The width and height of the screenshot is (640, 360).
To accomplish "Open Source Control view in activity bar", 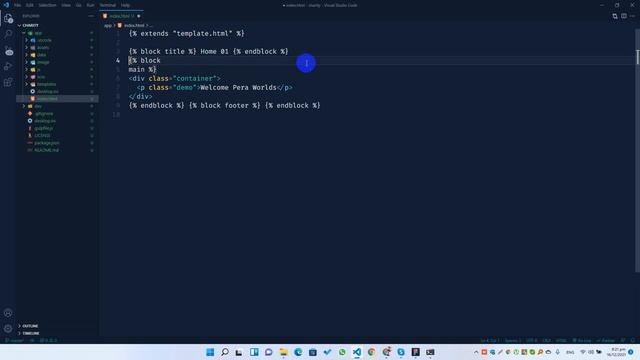I will pos(8,51).
